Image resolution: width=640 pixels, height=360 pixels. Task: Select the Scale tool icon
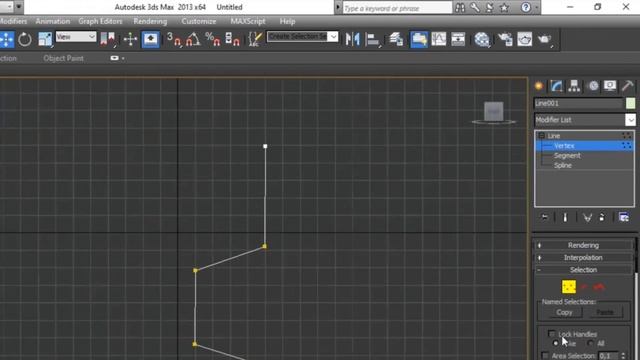coord(45,40)
